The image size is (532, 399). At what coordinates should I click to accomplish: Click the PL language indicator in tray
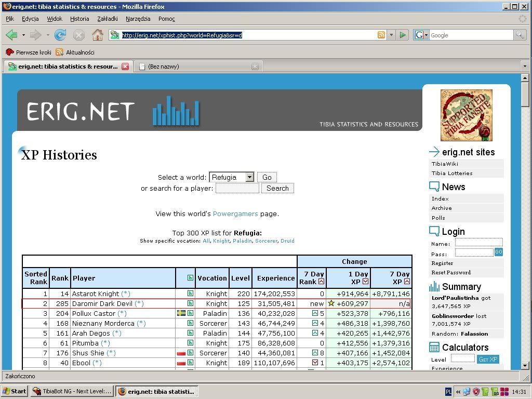click(x=448, y=392)
